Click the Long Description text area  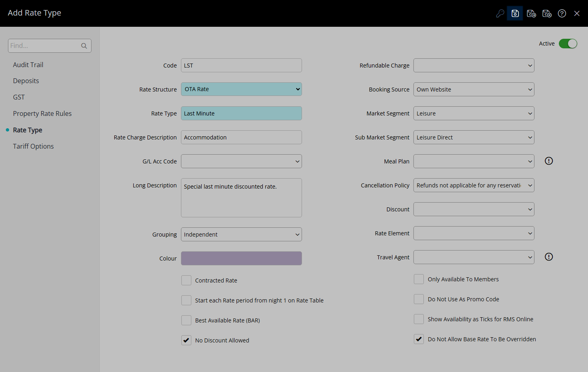click(x=241, y=198)
